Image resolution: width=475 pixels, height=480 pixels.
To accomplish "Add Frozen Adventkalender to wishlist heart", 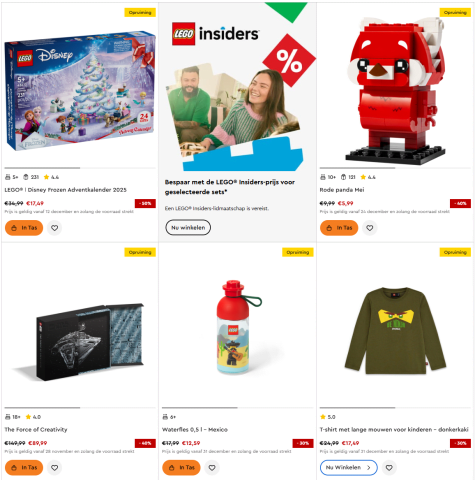I will click(x=54, y=228).
